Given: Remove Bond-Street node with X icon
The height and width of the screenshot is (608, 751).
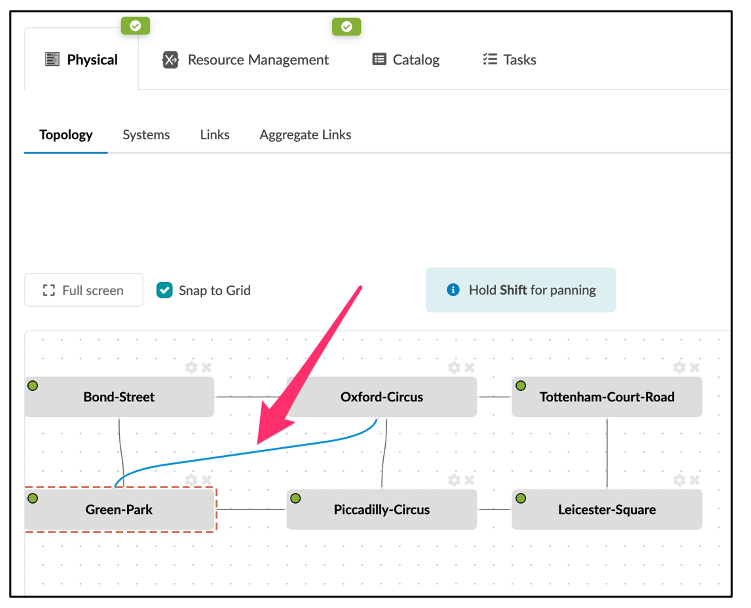Looking at the screenshot, I should pyautogui.click(x=206, y=367).
